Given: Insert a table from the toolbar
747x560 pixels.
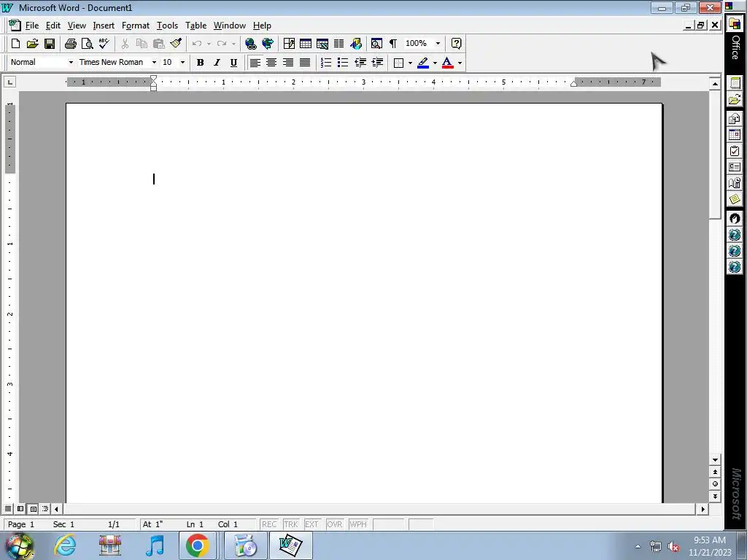Looking at the screenshot, I should tap(306, 44).
